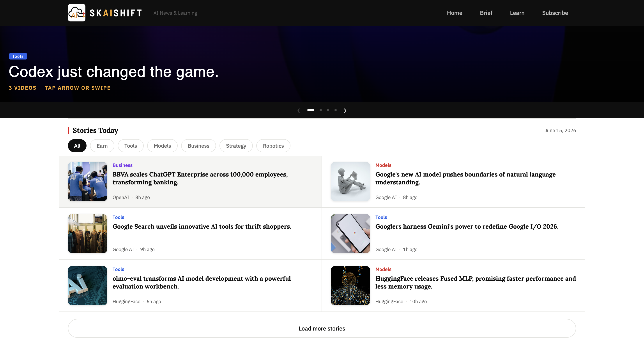Filter stories by Strategy pill
Image resolution: width=644 pixels, height=350 pixels.
[x=236, y=146]
